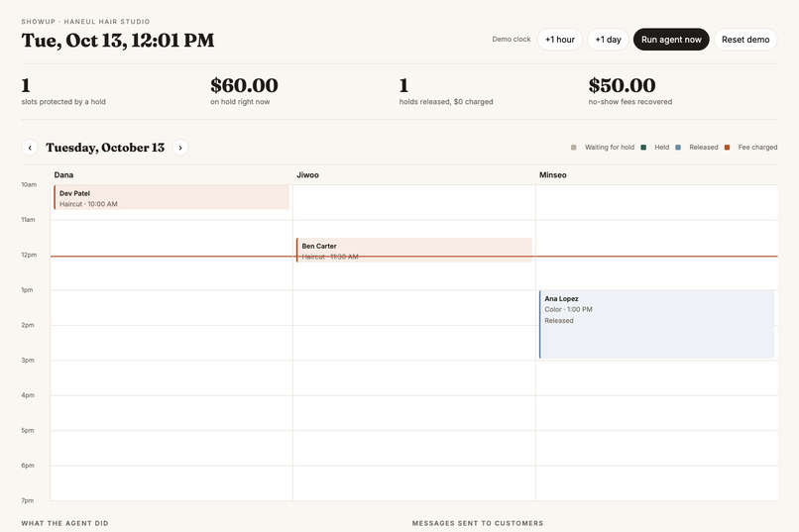Click Reset demo button
799x532 pixels.
pos(745,40)
